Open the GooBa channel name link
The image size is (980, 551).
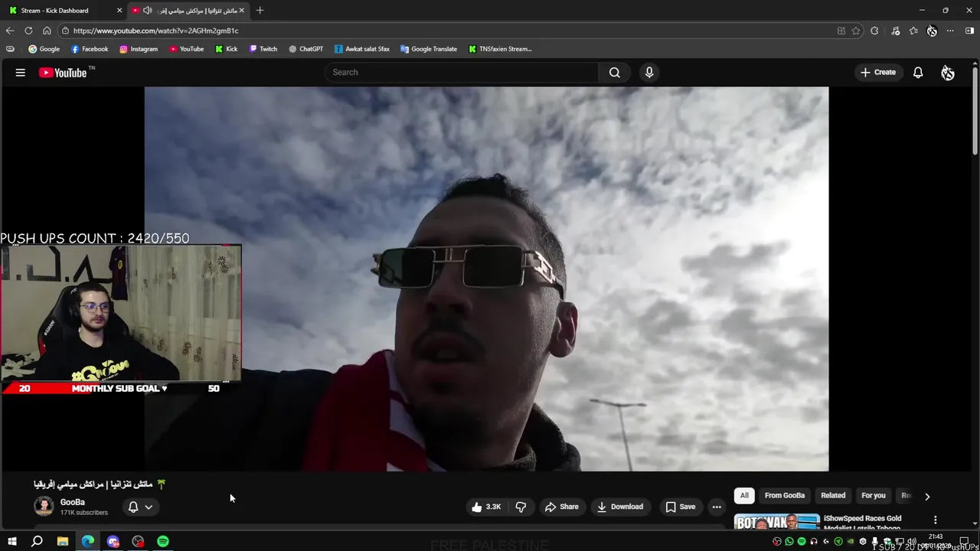73,502
